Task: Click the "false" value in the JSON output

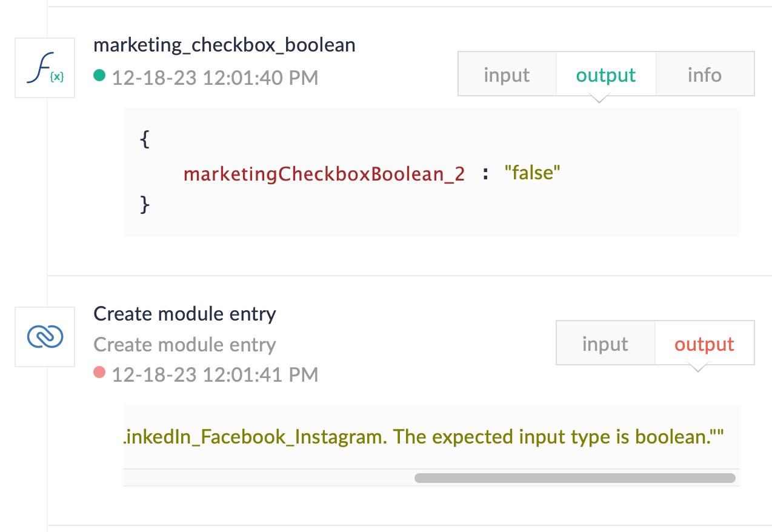Action: tap(533, 174)
